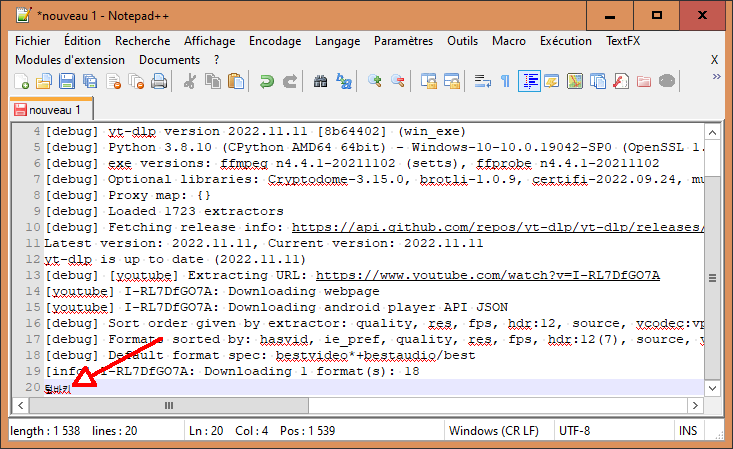Toggle word wrap in the toolbar
The height and width of the screenshot is (449, 733).
482,81
